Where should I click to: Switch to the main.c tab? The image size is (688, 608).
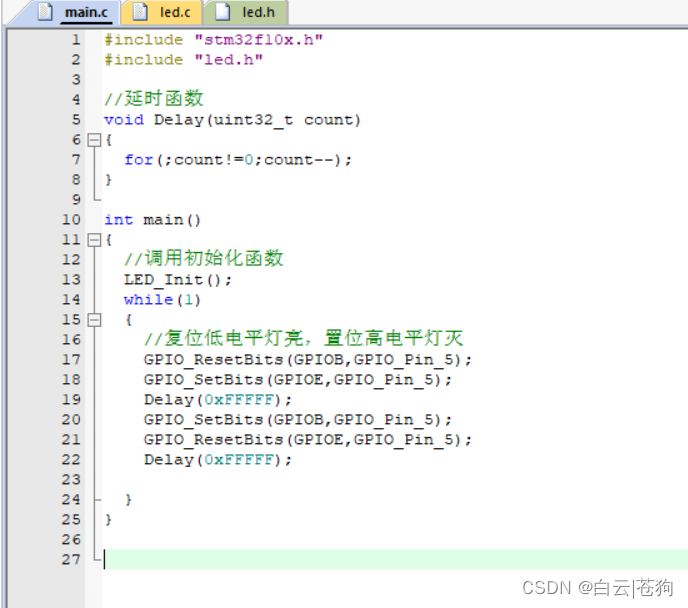click(x=75, y=12)
